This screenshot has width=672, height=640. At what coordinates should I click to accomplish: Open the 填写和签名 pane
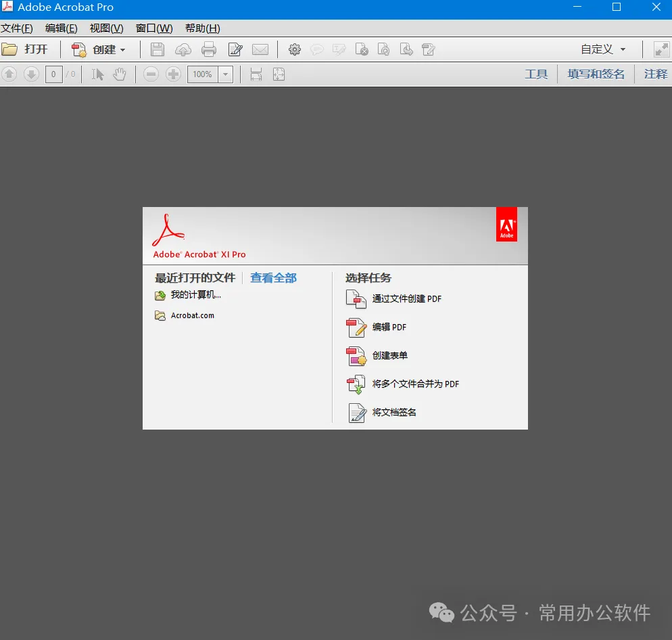[596, 74]
